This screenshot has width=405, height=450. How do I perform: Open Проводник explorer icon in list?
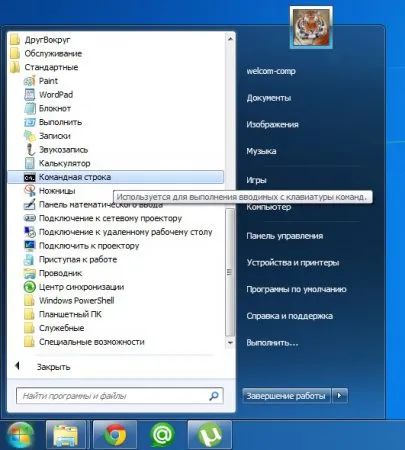click(29, 273)
